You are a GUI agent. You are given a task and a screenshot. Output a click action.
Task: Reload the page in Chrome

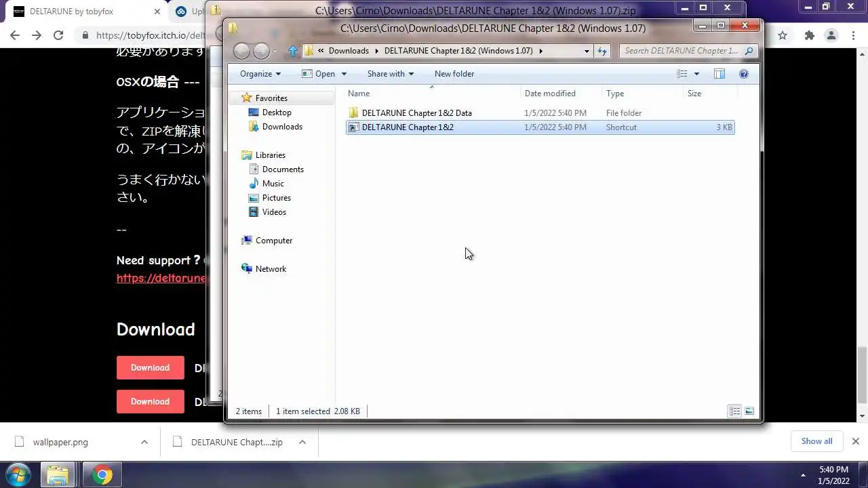tap(58, 35)
